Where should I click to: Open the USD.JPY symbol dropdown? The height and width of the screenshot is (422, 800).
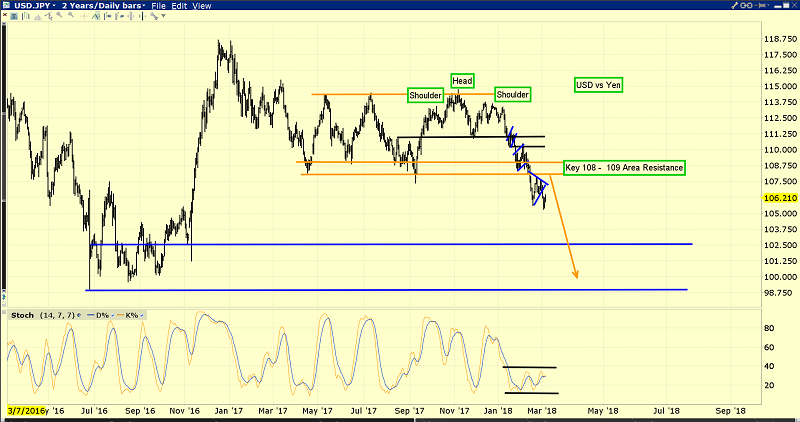click(30, 5)
